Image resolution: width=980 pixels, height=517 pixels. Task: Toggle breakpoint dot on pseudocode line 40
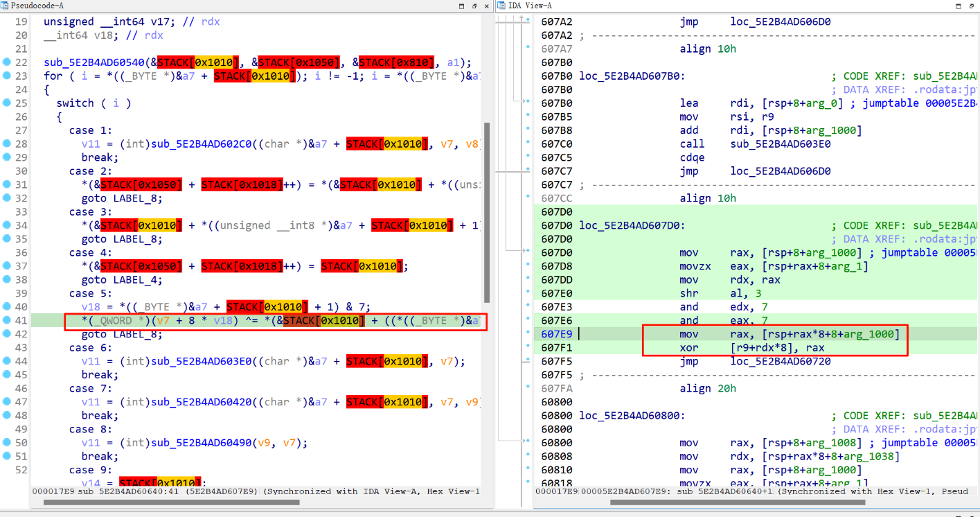[x=7, y=307]
